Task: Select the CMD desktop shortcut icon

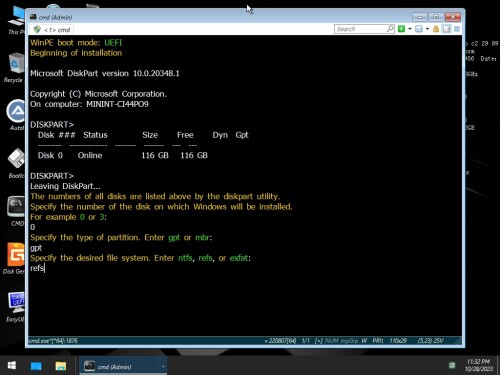Action: point(16,211)
